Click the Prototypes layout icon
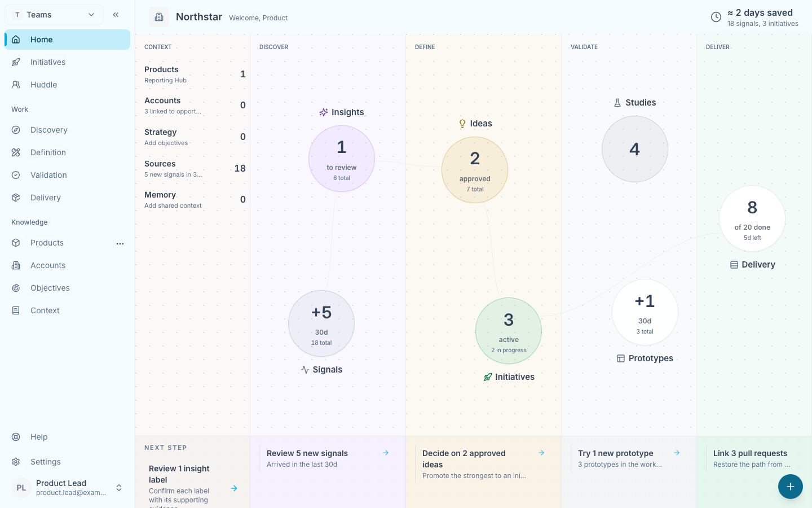Image resolution: width=812 pixels, height=508 pixels. (x=621, y=358)
